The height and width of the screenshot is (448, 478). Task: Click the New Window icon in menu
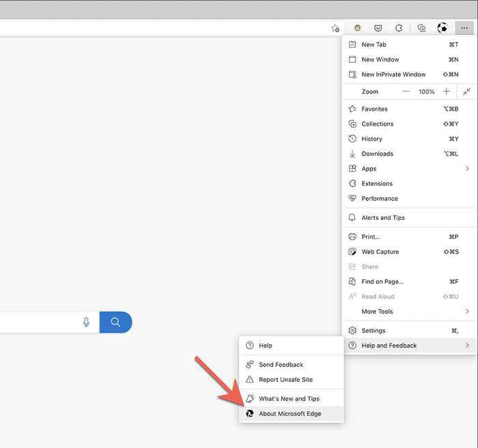coord(352,59)
